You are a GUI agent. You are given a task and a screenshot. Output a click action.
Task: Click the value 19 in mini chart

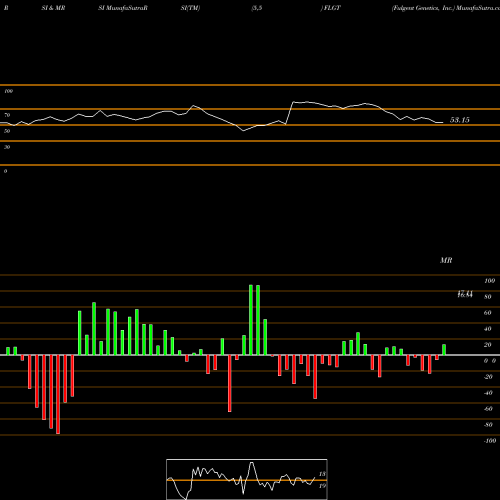[x=322, y=486]
